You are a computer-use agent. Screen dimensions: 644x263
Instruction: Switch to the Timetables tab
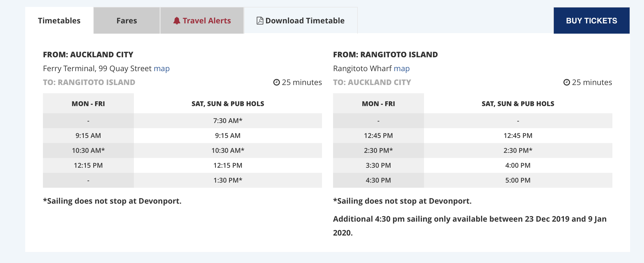tap(59, 21)
